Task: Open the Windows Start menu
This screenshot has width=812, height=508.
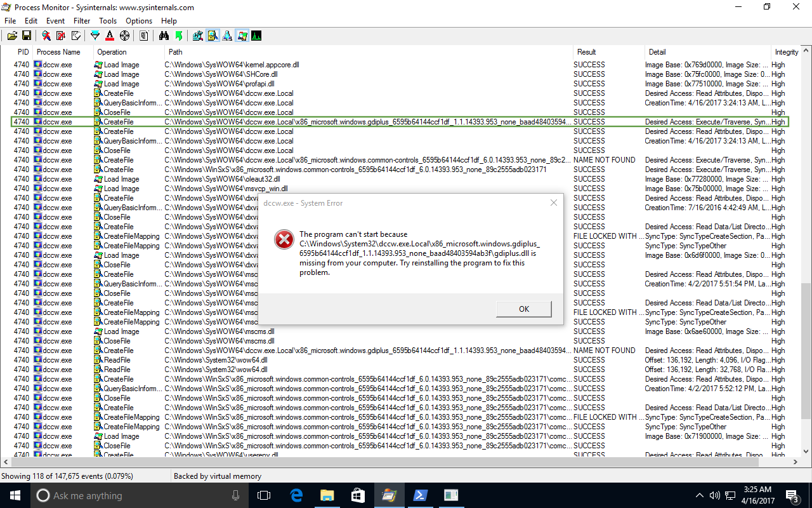Action: click(x=15, y=495)
